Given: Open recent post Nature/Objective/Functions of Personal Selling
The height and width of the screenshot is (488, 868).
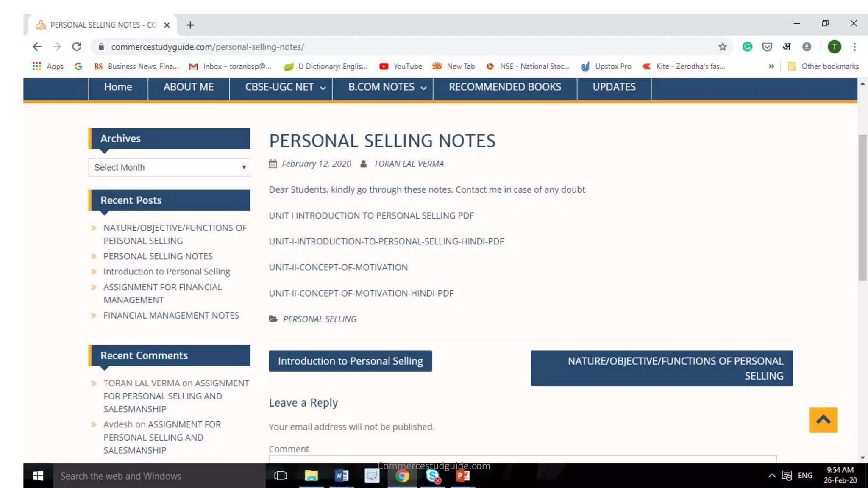Looking at the screenshot, I should pos(175,234).
